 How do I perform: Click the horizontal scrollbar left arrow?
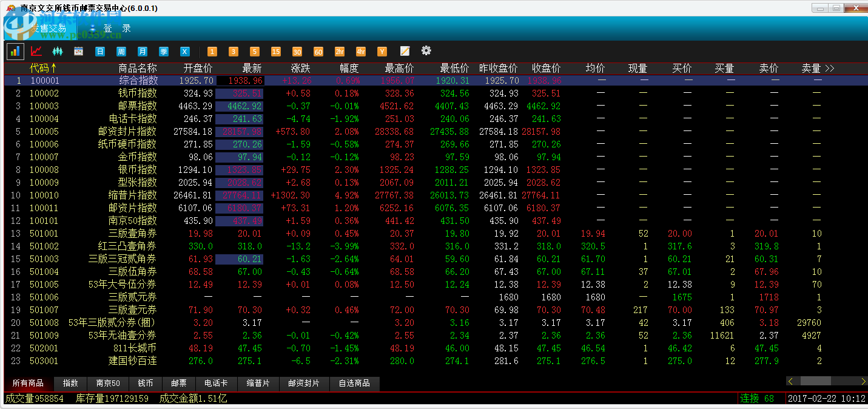coord(790,381)
